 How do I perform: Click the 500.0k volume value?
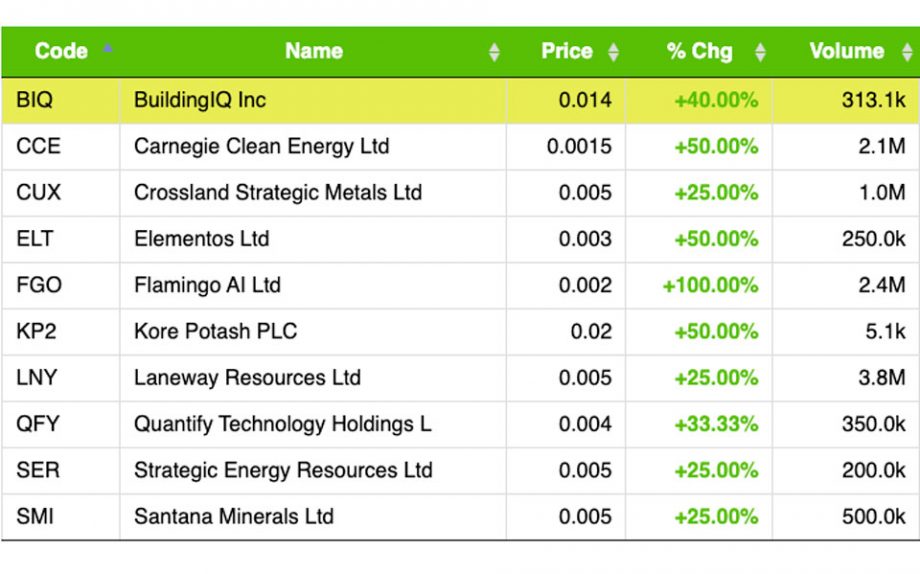874,516
